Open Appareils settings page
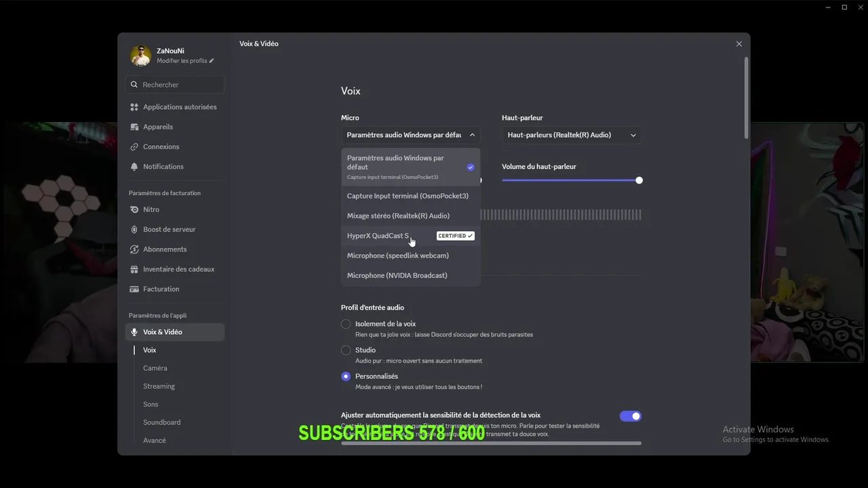 [175, 127]
